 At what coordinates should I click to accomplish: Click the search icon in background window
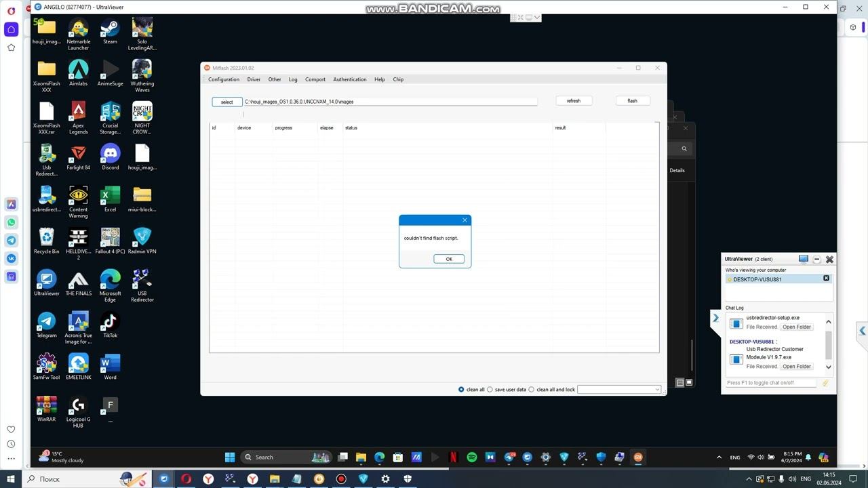(x=684, y=148)
